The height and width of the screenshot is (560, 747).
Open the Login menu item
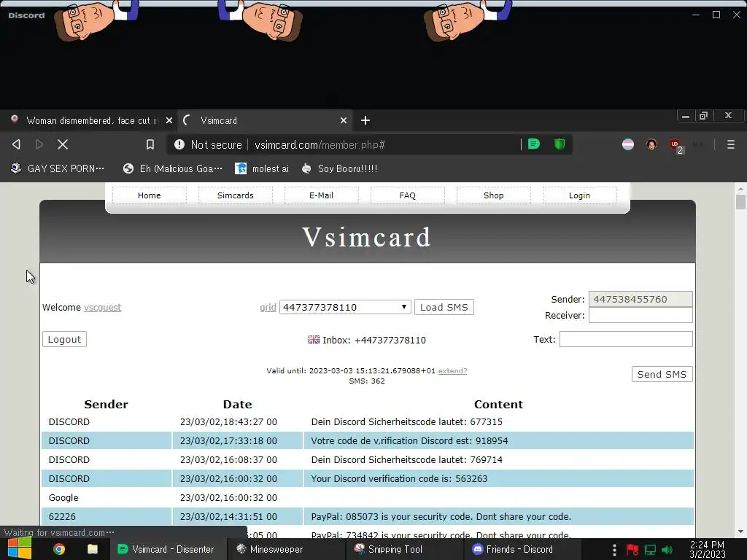coord(579,195)
